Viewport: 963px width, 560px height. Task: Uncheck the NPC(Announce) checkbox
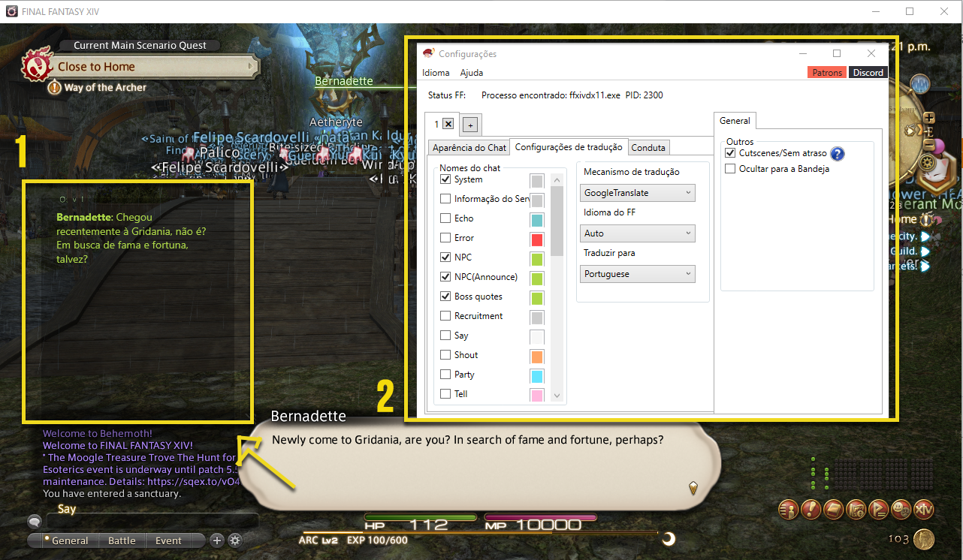point(445,277)
